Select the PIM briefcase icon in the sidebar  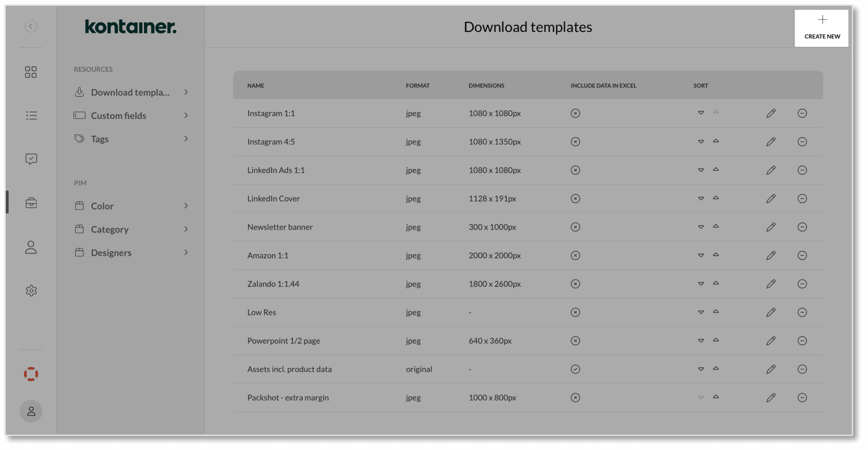tap(31, 202)
